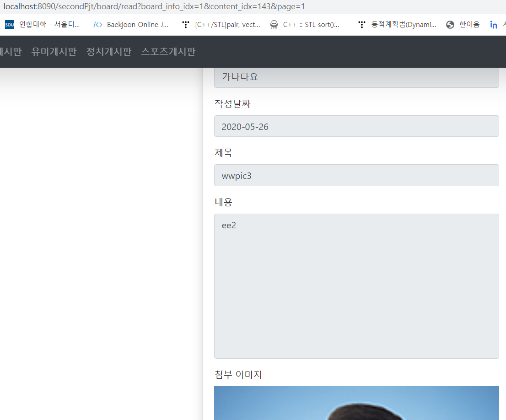The width and height of the screenshot is (506, 420).
Task: Click the 동적계획법 bookmark dots icon
Action: coord(362,25)
